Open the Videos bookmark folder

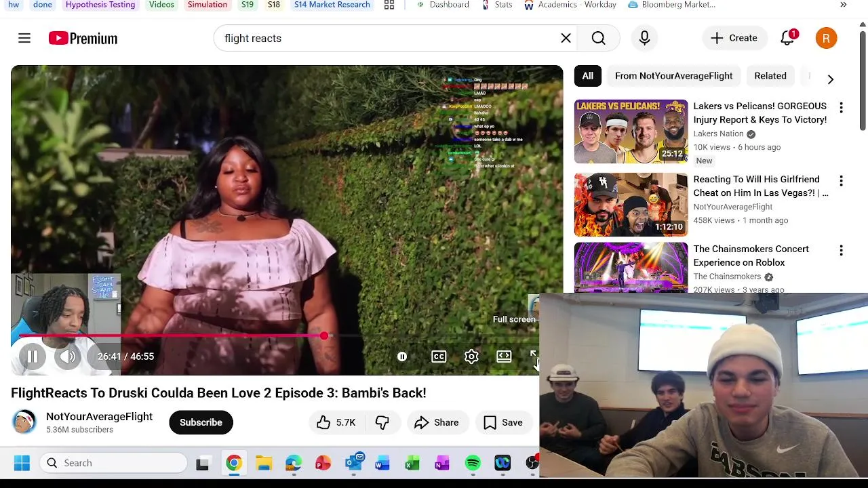click(161, 5)
